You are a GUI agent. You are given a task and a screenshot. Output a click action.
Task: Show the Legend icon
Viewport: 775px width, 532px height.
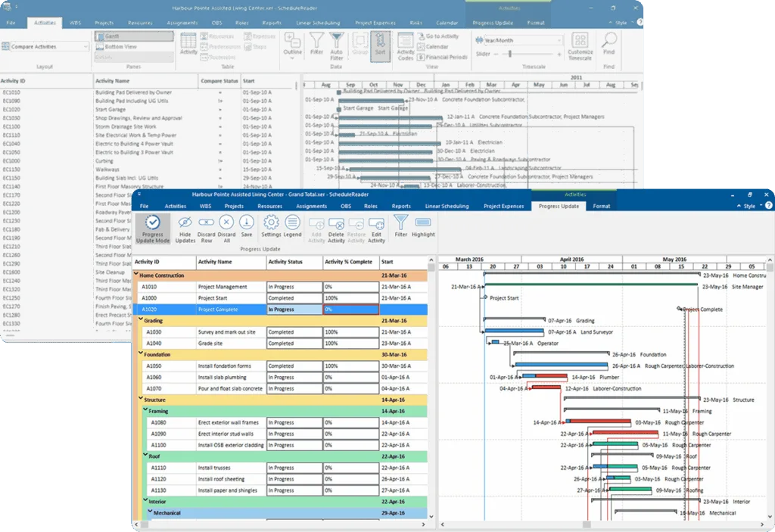[292, 226]
